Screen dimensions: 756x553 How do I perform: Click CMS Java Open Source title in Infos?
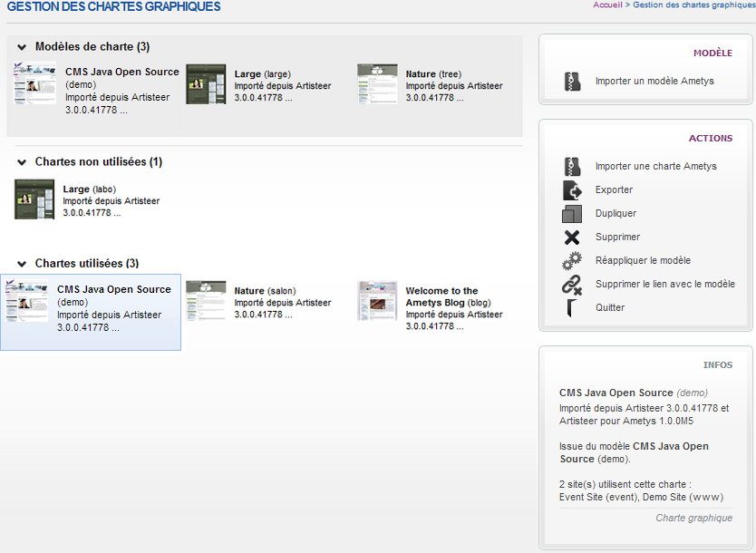pyautogui.click(x=616, y=393)
